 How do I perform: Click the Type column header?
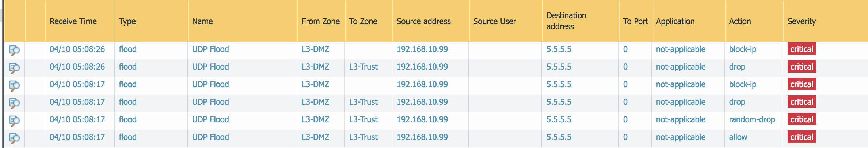point(127,21)
